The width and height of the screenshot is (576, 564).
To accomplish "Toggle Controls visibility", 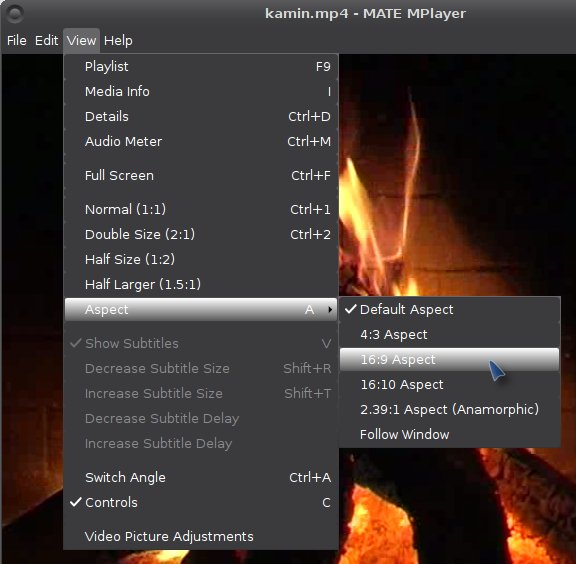I will click(201, 503).
